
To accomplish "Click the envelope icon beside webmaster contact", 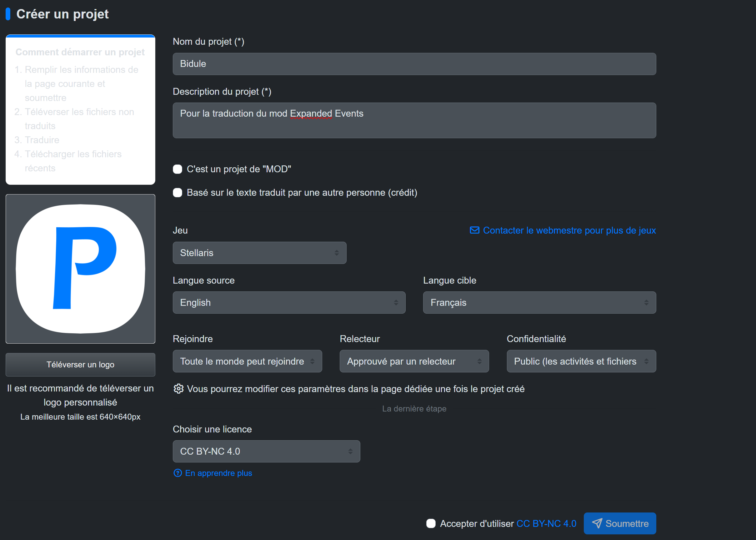I will point(474,230).
